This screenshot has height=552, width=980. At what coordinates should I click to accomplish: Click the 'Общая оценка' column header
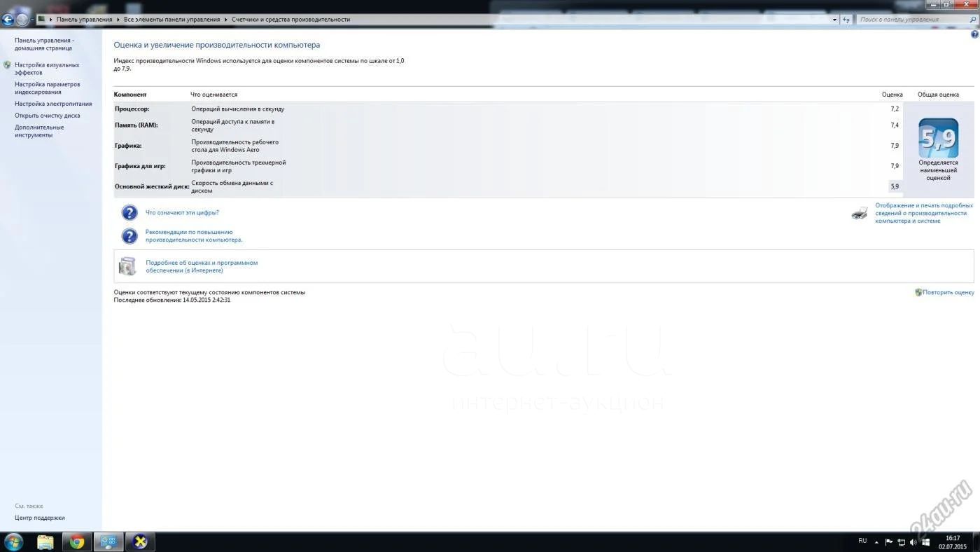(x=938, y=95)
